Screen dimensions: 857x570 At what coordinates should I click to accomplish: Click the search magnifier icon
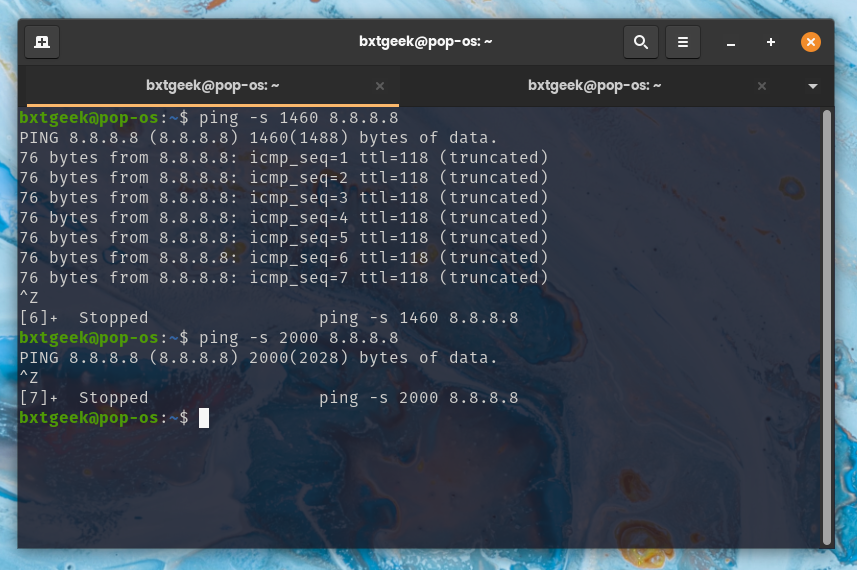coord(641,42)
